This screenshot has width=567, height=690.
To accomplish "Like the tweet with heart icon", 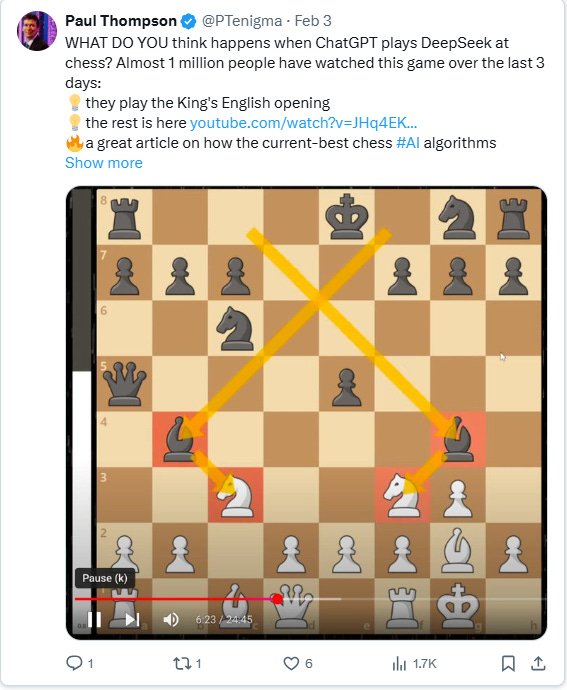I will click(x=291, y=663).
